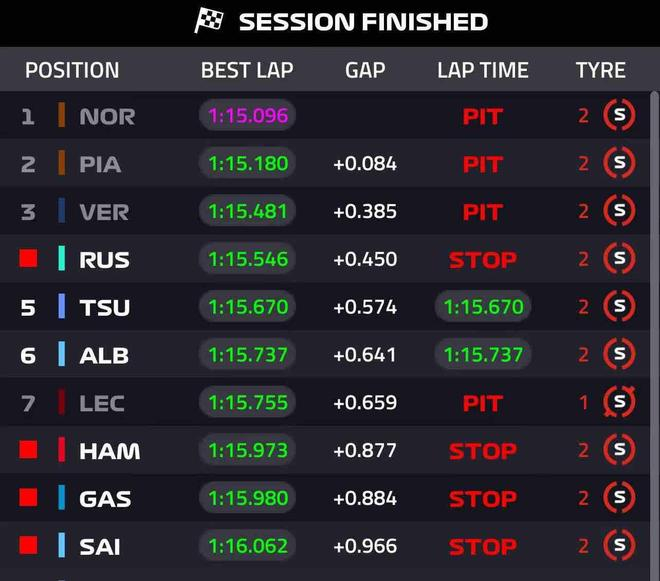Click the soft tyre icon in Sainz's row
The image size is (660, 581).
(x=619, y=546)
